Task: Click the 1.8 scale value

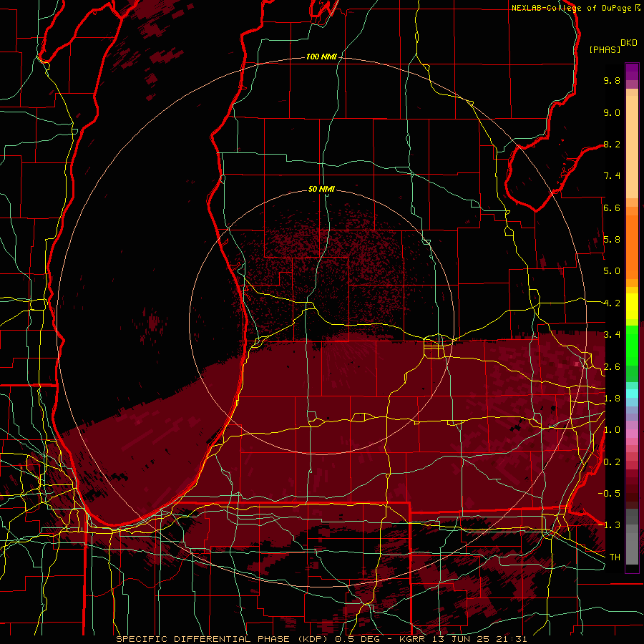Action: (612, 399)
